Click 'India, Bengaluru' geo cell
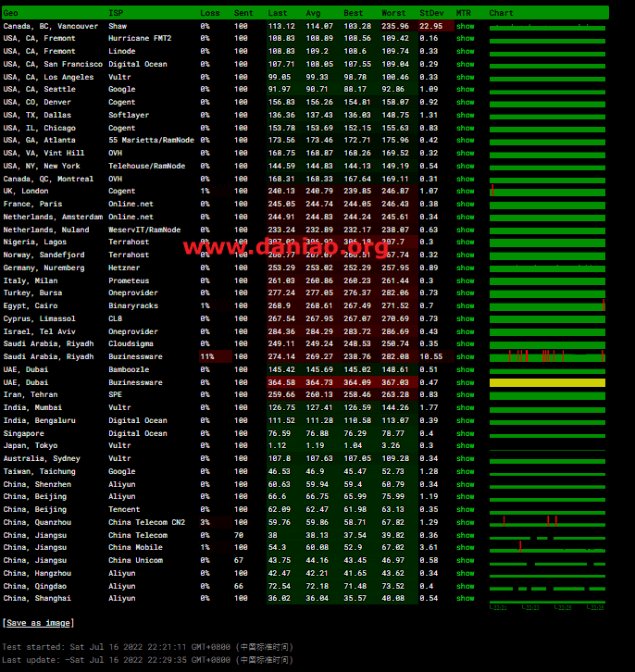 [x=40, y=420]
